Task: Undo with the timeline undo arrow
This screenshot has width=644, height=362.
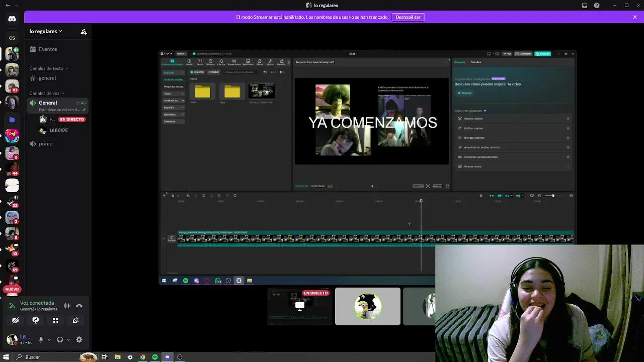Action: pos(188,196)
